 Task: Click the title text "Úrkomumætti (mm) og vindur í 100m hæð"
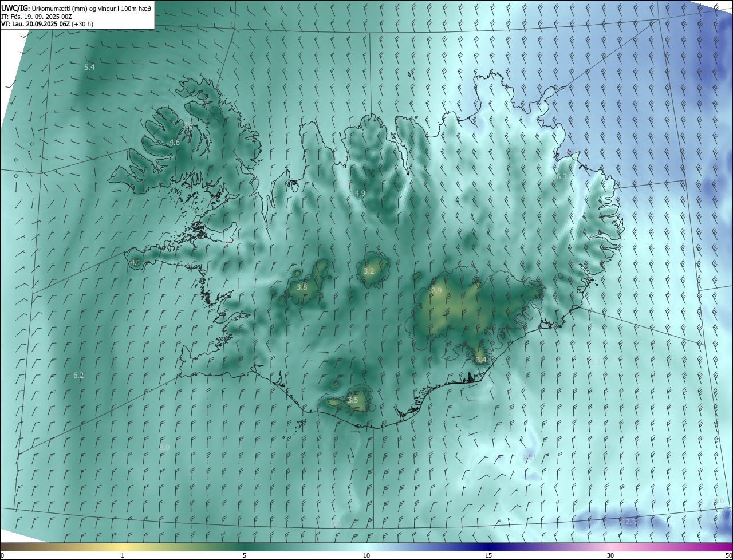pos(92,8)
